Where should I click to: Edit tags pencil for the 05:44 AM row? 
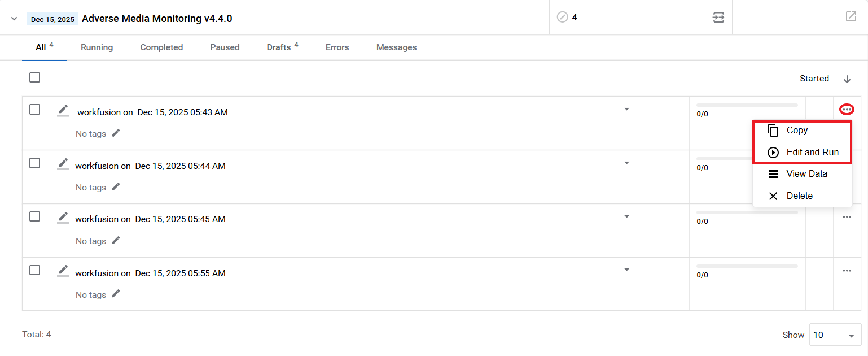[116, 186]
